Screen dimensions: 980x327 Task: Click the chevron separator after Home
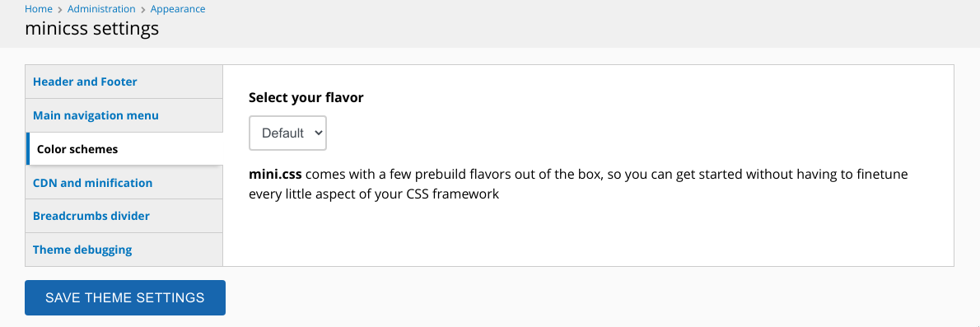click(60, 9)
